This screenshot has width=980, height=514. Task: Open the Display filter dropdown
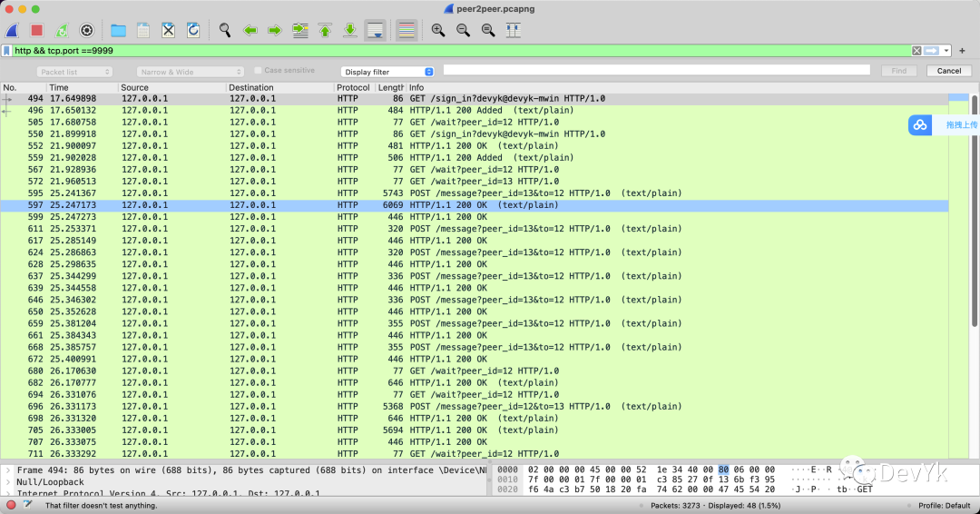(388, 72)
